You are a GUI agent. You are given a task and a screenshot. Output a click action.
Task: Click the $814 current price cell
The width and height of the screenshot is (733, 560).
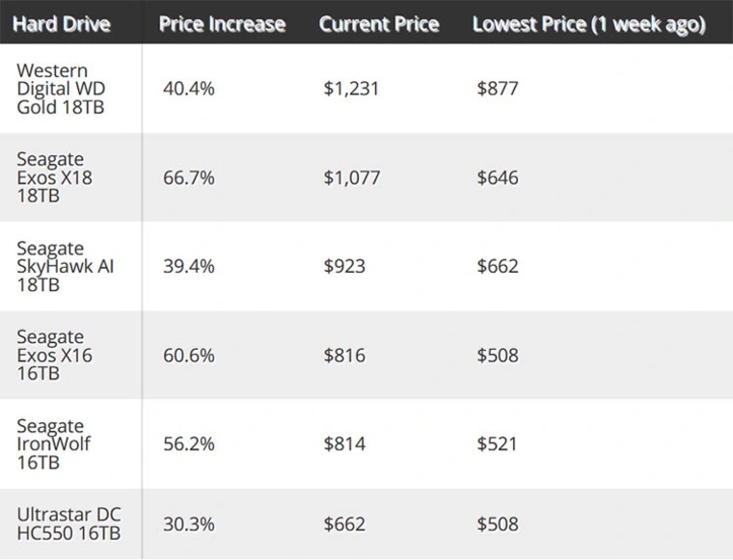tap(344, 443)
